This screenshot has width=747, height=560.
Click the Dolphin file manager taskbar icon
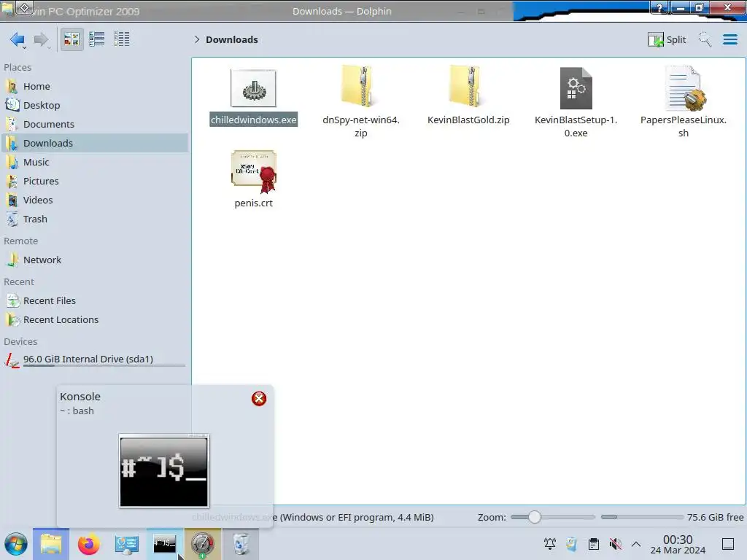click(x=51, y=544)
